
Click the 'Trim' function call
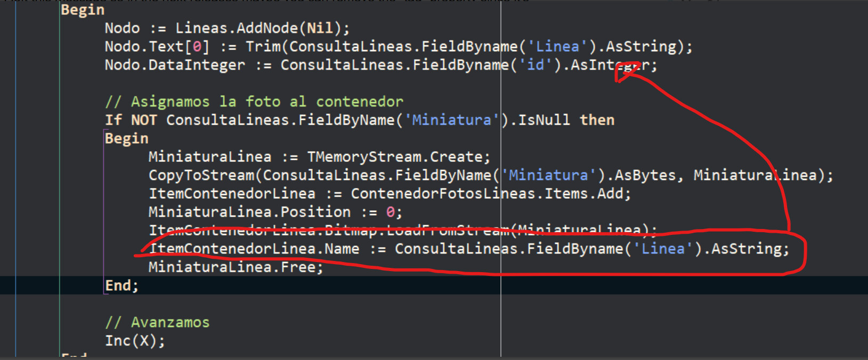coord(263,47)
